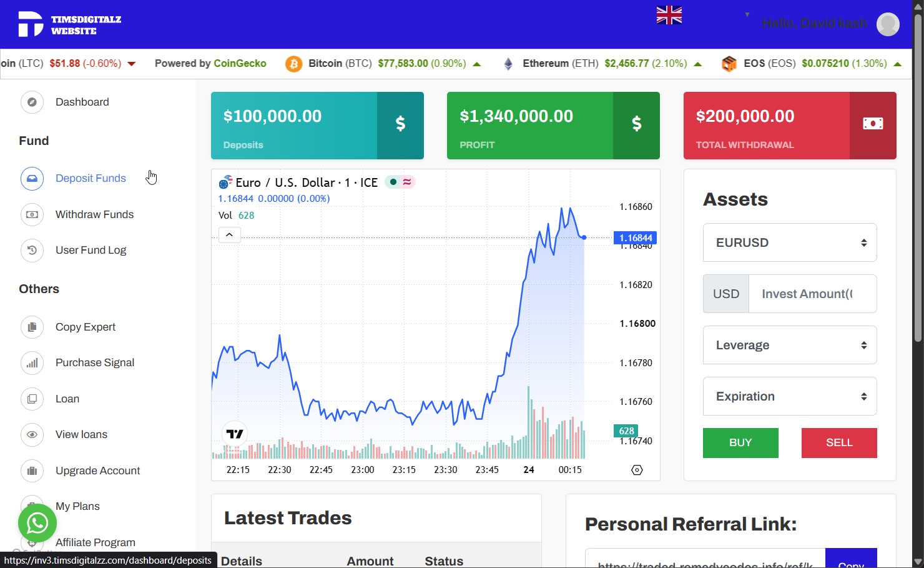Toggle the market status indicator on chart
Screen dimensions: 924x568
coord(393,182)
